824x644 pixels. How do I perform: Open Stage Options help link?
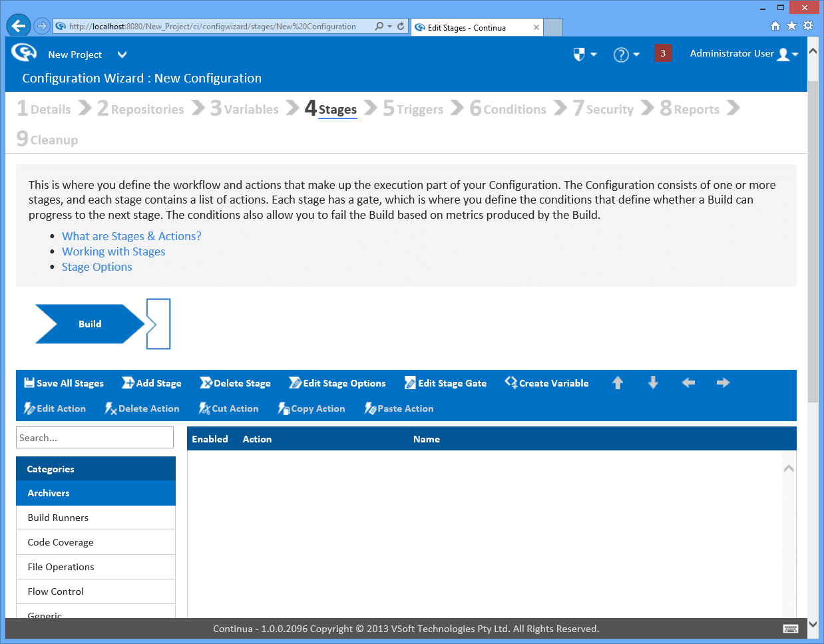point(97,267)
